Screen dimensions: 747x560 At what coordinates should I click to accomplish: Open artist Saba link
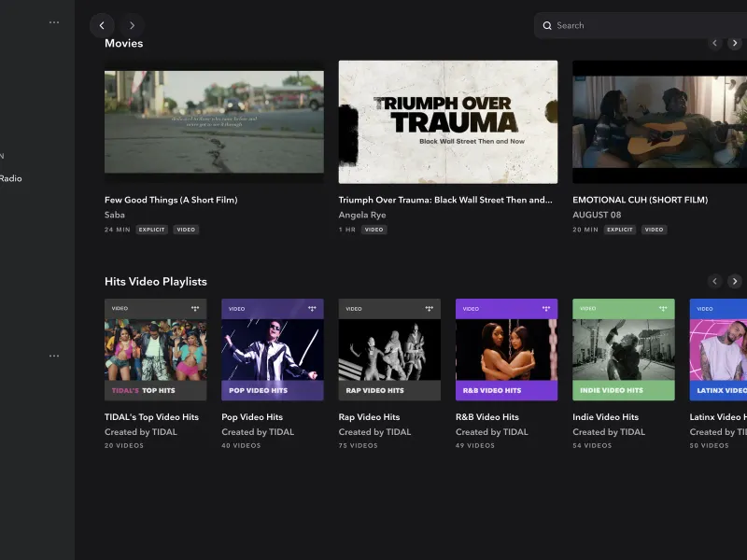115,215
